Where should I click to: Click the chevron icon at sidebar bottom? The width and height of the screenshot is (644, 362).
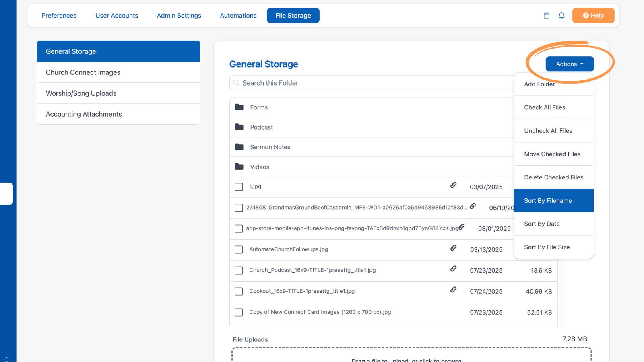[6, 358]
